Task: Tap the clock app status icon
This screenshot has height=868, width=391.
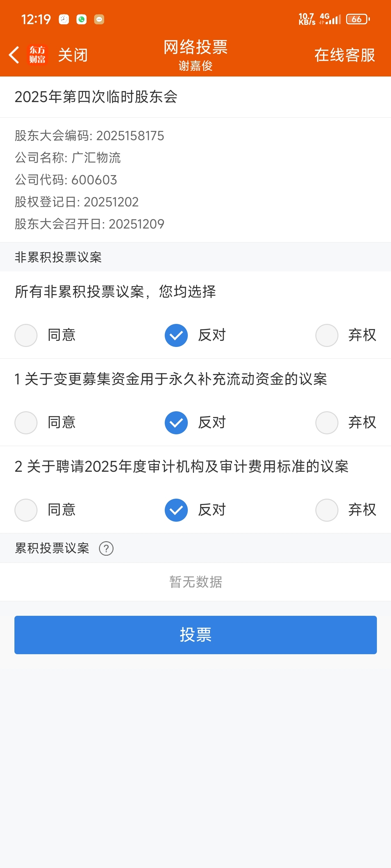Action: [64, 20]
